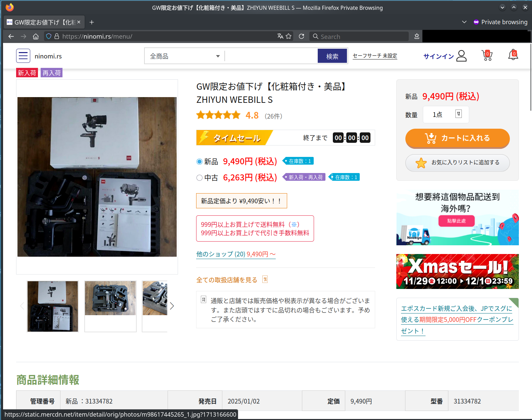Open the 全ての取扱店舗を見る link

pyautogui.click(x=227, y=280)
